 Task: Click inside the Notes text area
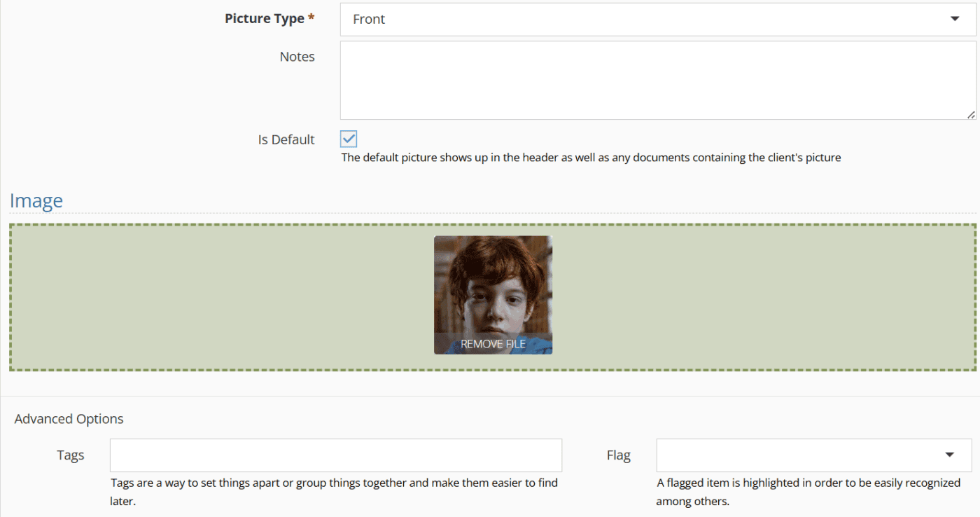[658, 80]
